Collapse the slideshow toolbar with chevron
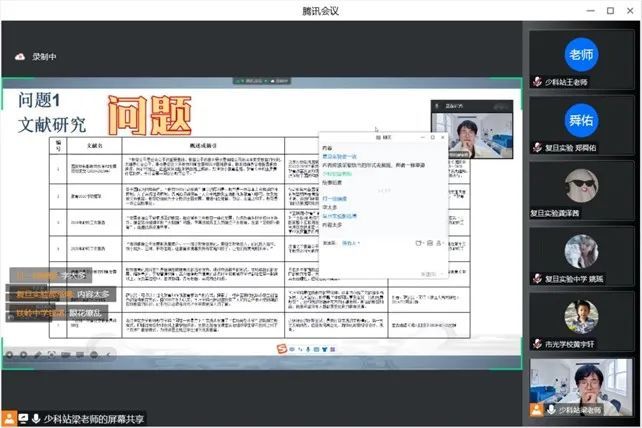 coord(109,355)
